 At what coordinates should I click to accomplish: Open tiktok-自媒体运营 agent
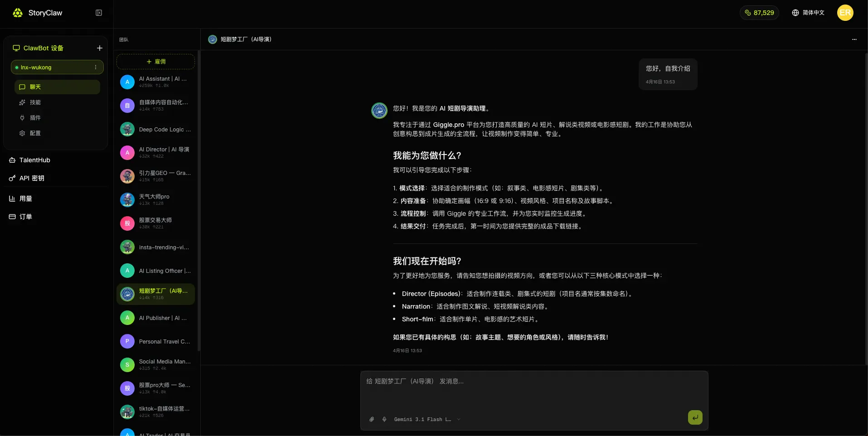click(156, 412)
